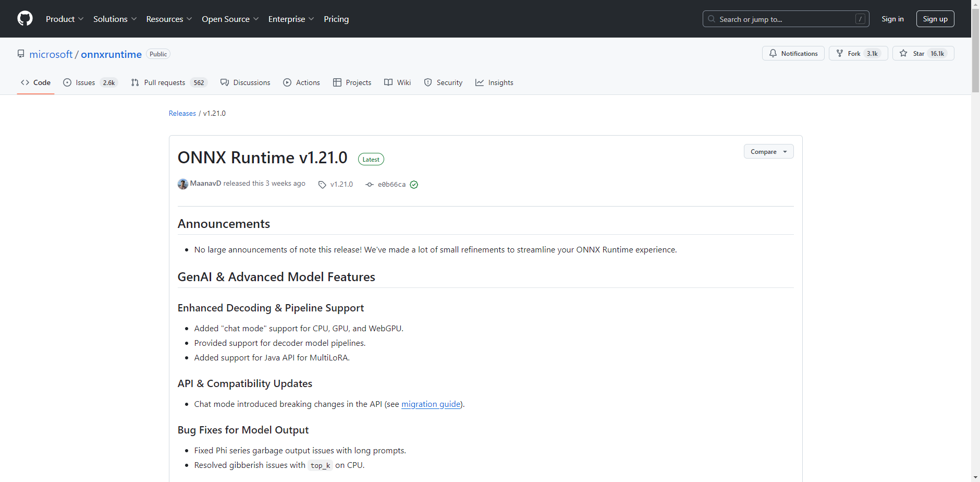Click the Announcements heading

coord(224,224)
